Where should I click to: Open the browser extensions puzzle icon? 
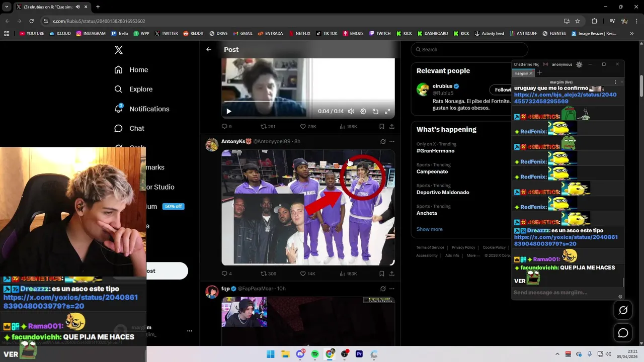(x=594, y=21)
